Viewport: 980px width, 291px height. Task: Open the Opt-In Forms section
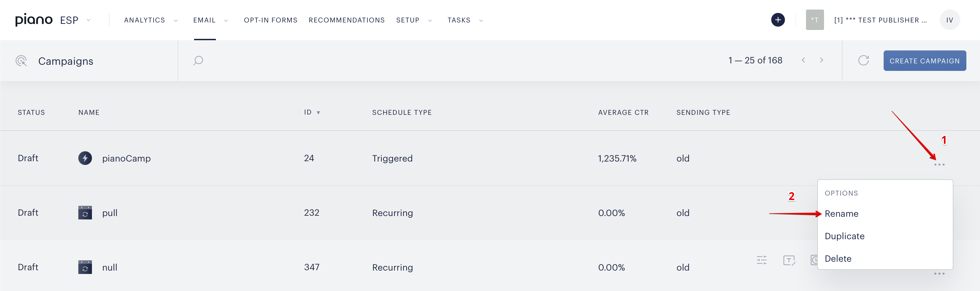pos(270,20)
